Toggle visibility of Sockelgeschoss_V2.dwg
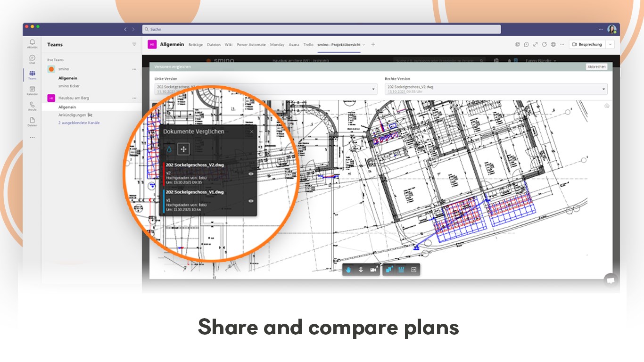The image size is (644, 362). (251, 173)
